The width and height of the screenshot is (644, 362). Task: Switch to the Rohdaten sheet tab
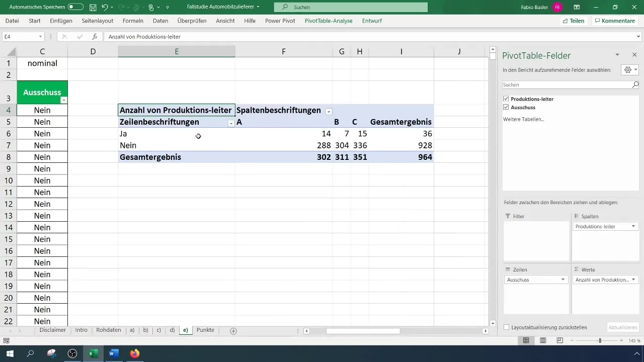109,330
